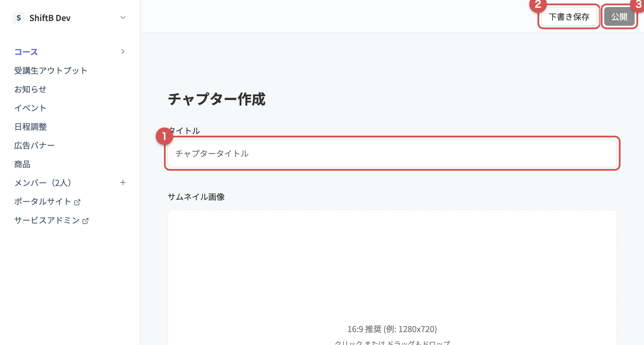Open the 商品 section
This screenshot has width=644, height=345.
(22, 164)
